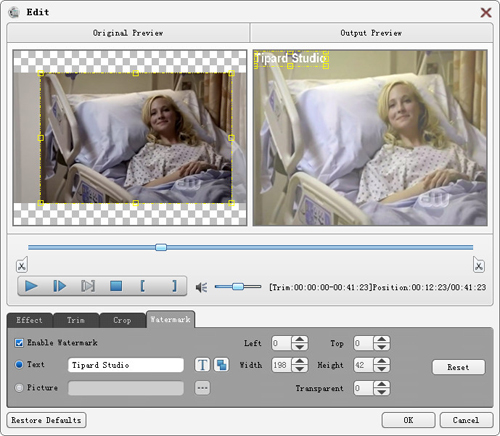Increase the Width value with up arrow
This screenshot has height=436, width=500.
(300, 361)
